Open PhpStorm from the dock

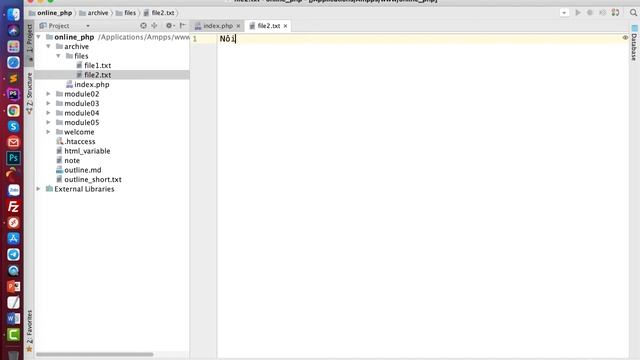point(13,94)
